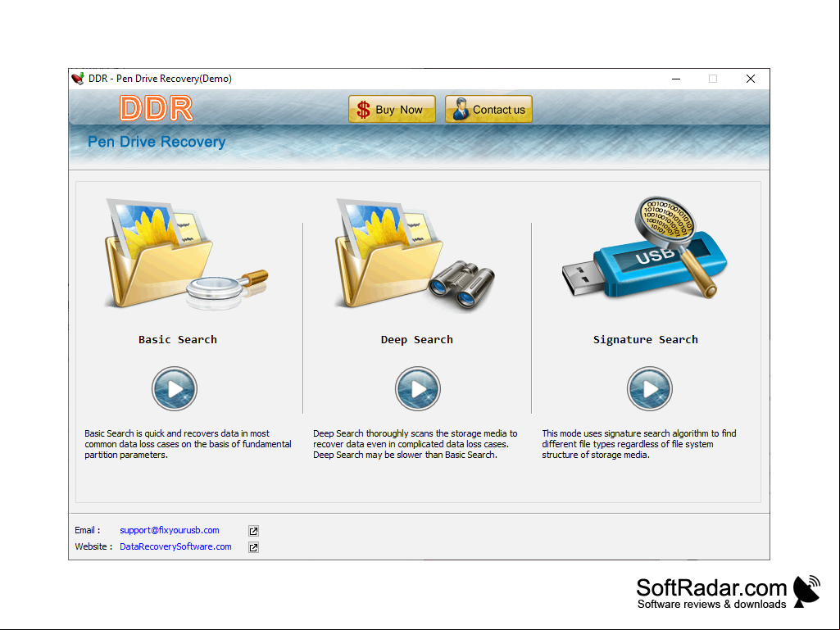840x630 pixels.
Task: Click the Signature Search description paragraph
Action: pos(639,444)
